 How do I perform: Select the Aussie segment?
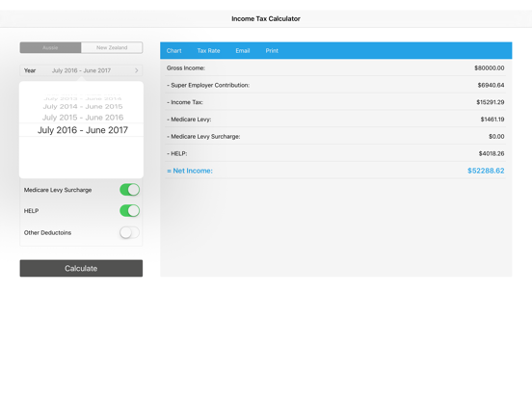50,47
